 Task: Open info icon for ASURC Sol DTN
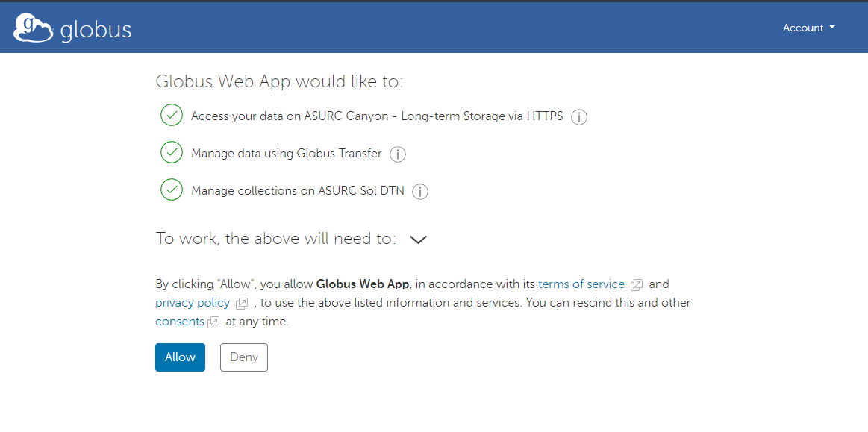(x=420, y=192)
